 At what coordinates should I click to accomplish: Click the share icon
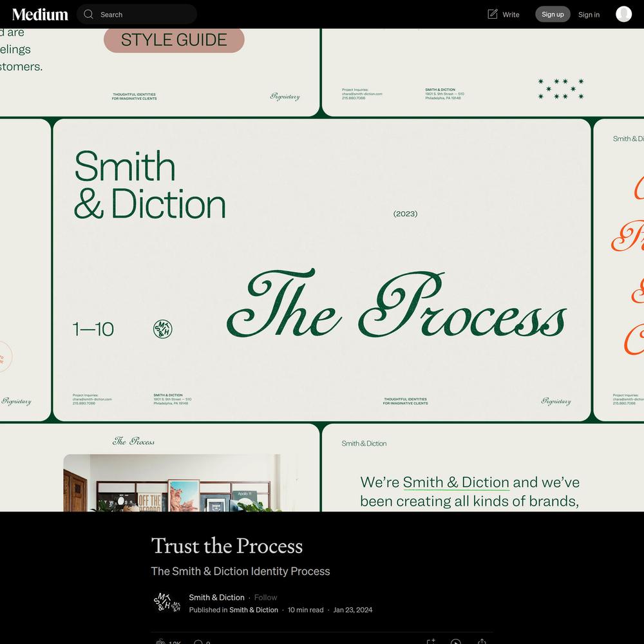(482, 641)
